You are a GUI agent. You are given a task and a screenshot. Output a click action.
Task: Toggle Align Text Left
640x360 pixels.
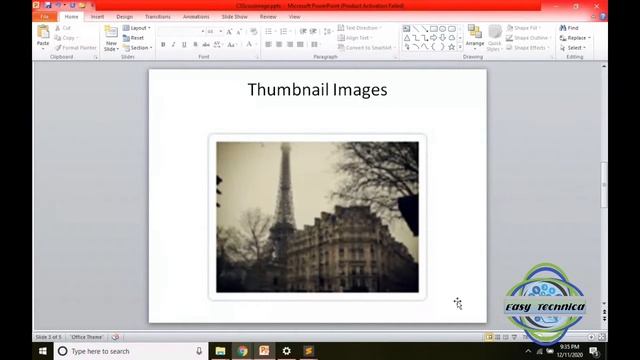(268, 44)
